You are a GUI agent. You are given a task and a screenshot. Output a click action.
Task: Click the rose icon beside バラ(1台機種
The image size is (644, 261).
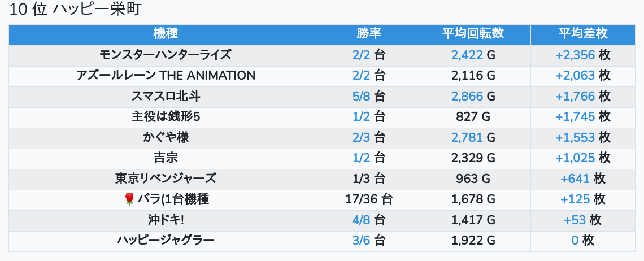tap(129, 199)
